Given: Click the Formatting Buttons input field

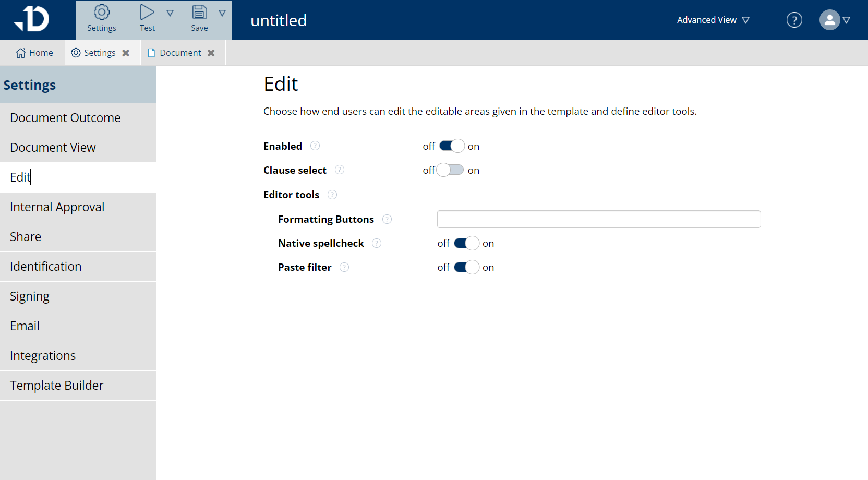Looking at the screenshot, I should pos(598,219).
